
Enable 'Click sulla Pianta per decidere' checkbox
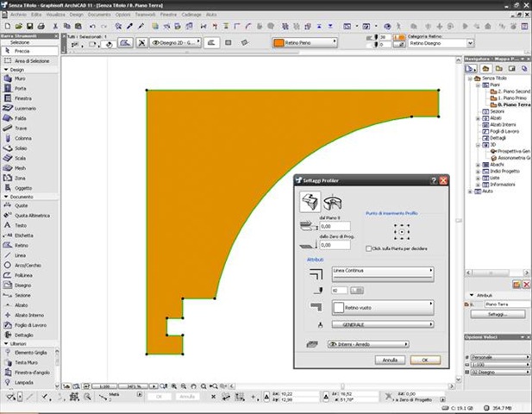(x=366, y=248)
